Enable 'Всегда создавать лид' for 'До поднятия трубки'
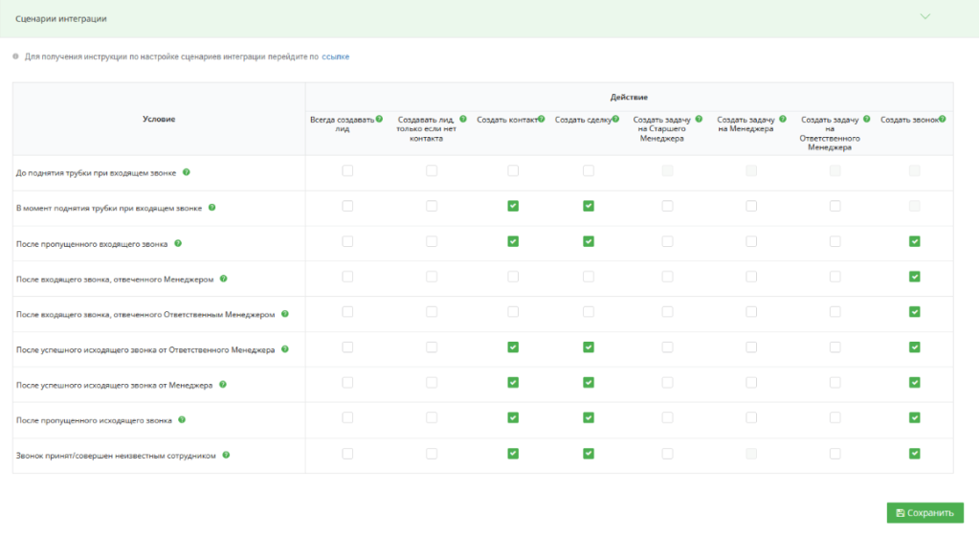Viewport: 980px width, 537px height. (x=347, y=170)
